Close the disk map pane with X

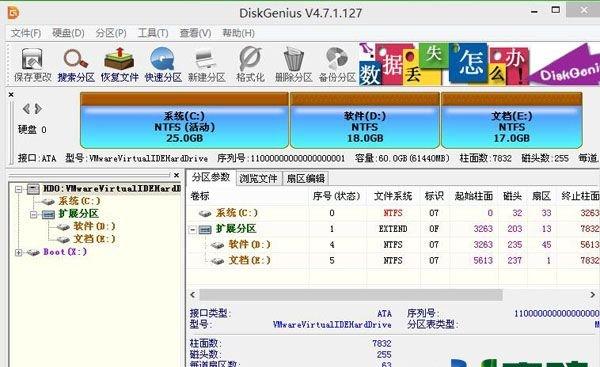(11, 95)
